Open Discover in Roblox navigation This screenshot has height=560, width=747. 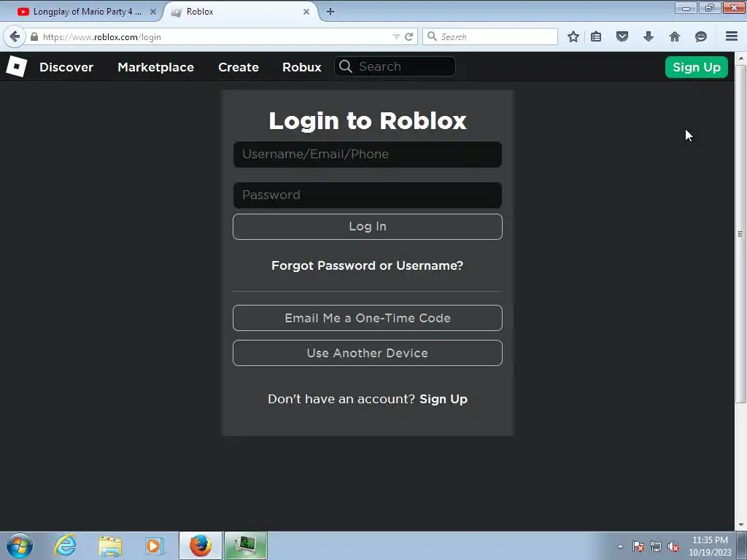(x=66, y=67)
